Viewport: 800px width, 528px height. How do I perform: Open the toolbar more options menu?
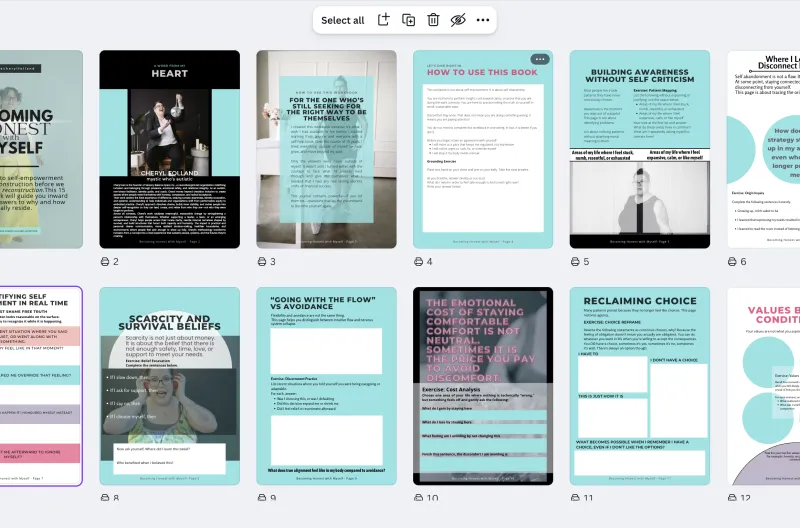[483, 20]
